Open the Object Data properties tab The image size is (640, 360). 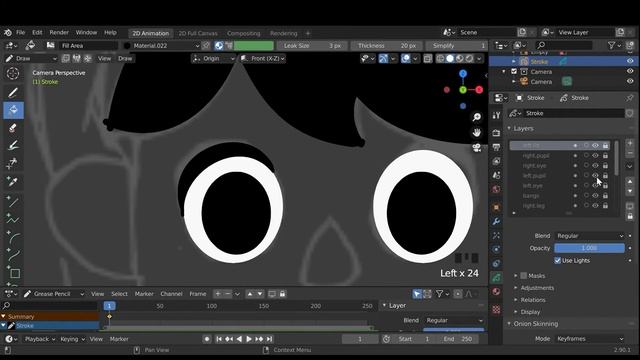(x=496, y=278)
